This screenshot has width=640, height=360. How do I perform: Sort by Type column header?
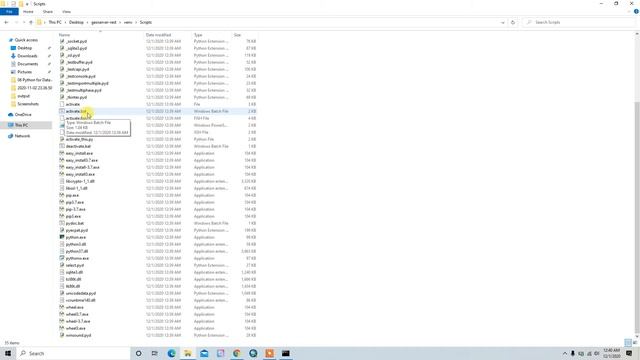click(198, 35)
